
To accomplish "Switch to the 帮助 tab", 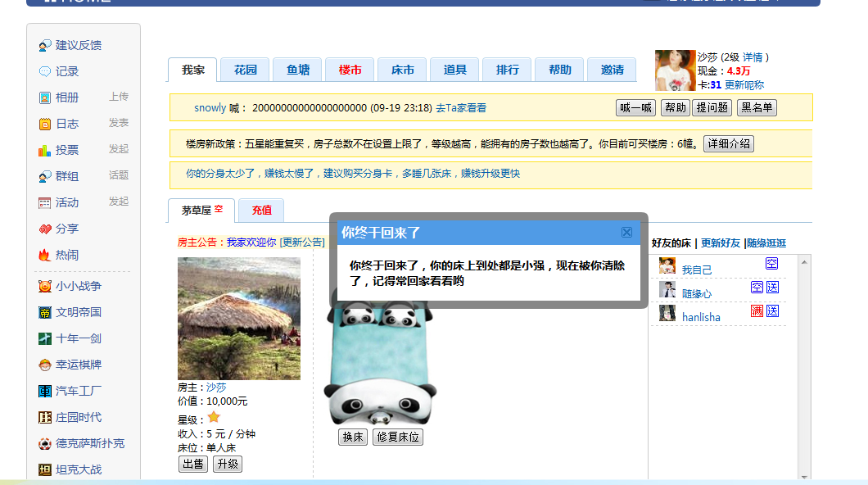I will pyautogui.click(x=559, y=70).
